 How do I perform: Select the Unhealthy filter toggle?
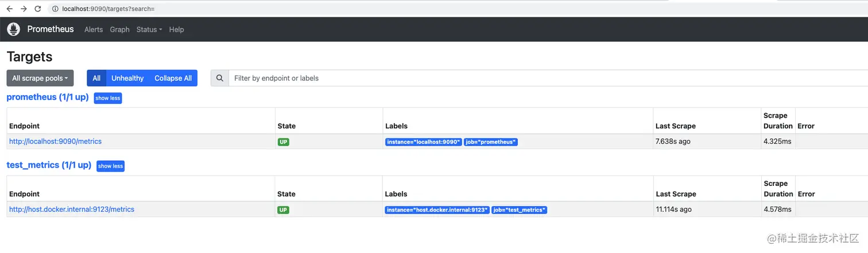click(127, 78)
